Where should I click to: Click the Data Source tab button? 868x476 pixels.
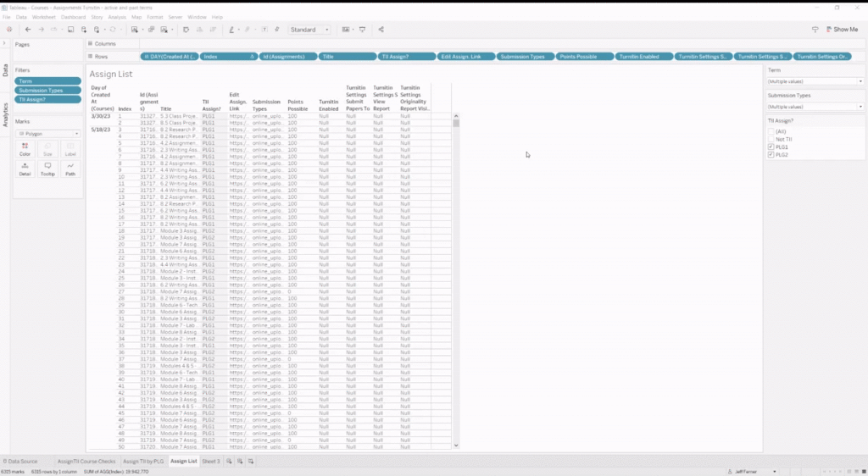click(20, 461)
